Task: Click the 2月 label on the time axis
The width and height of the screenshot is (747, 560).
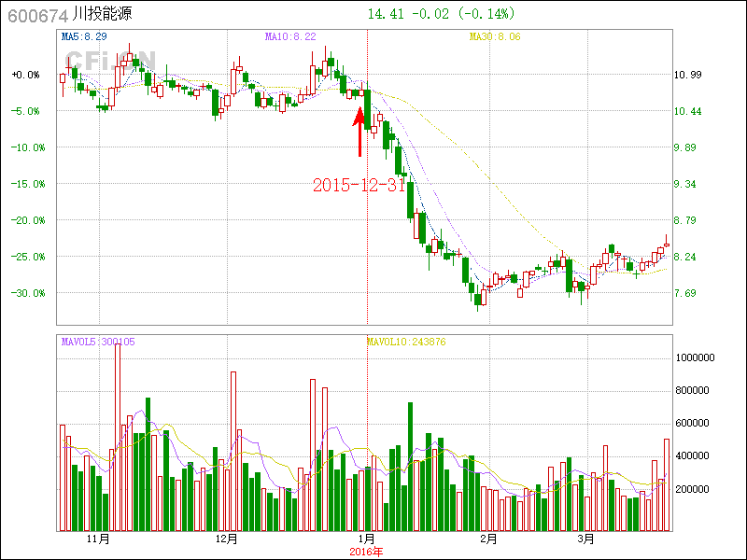Action: 488,539
